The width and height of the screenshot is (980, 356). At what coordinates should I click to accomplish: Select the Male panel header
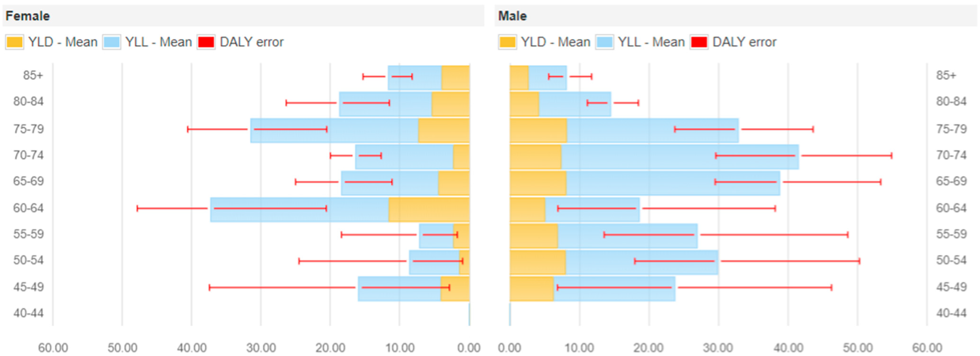pyautogui.click(x=512, y=16)
